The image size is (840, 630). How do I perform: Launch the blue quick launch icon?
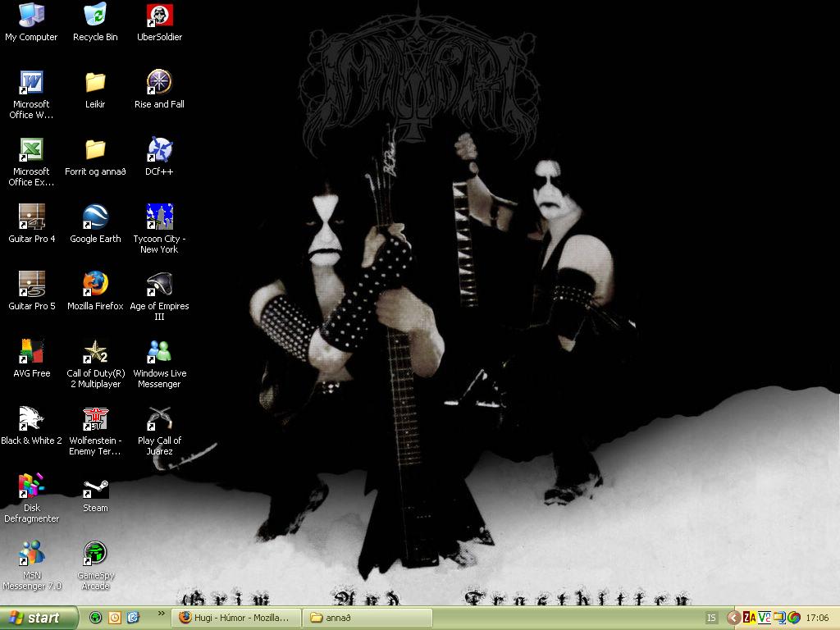coord(134,618)
